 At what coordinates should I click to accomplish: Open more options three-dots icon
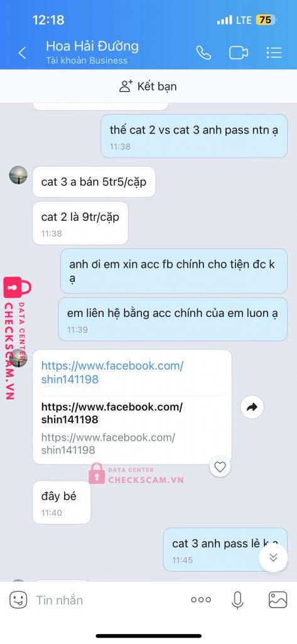[x=201, y=600]
